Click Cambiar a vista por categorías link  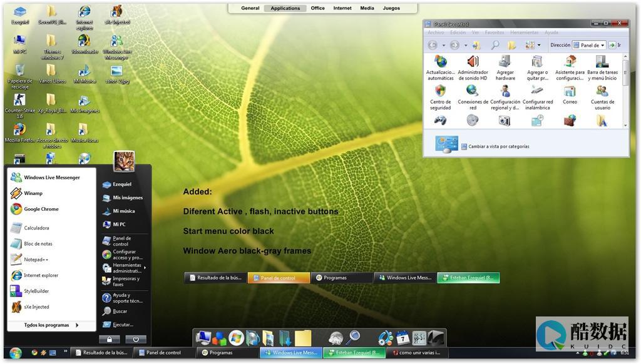(499, 146)
